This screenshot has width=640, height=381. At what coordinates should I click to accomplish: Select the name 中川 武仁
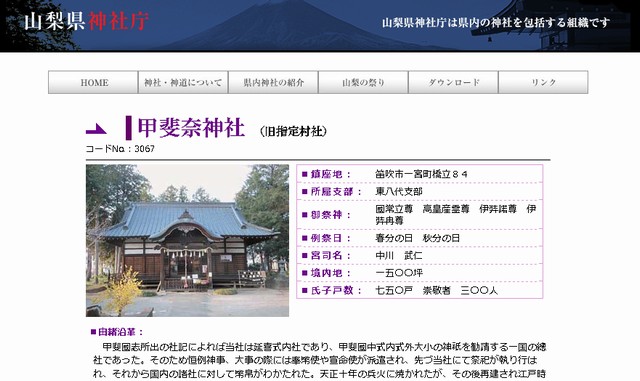[399, 256]
